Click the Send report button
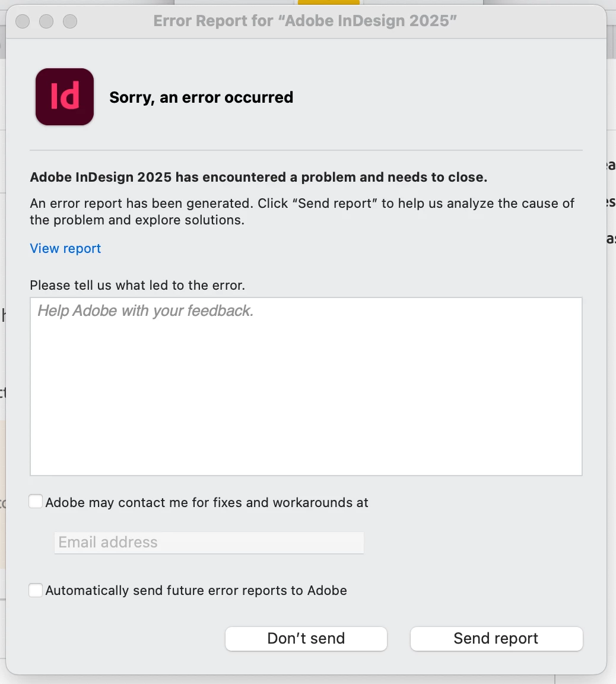The image size is (616, 684). (496, 639)
